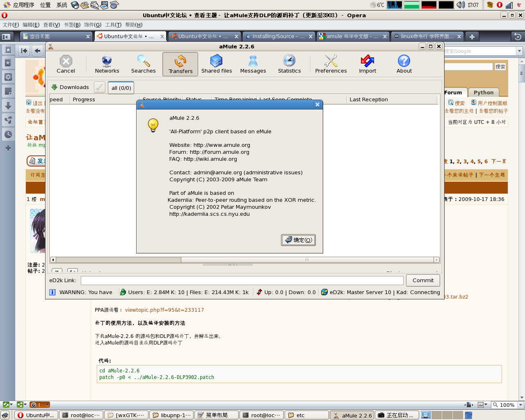525x420 pixels.
Task: Click the horizontal scrollbar of the downloads list
Action: tap(244, 260)
